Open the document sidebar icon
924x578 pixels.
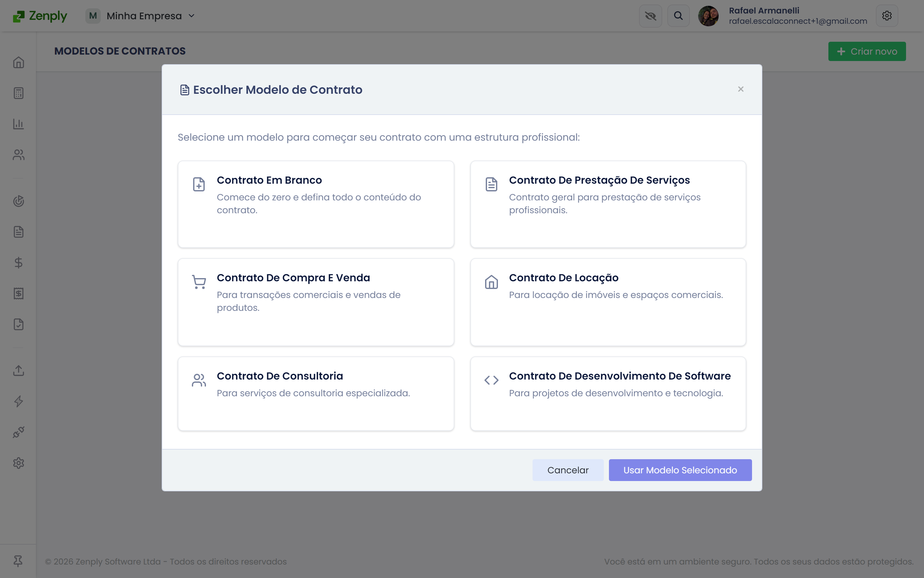(18, 232)
